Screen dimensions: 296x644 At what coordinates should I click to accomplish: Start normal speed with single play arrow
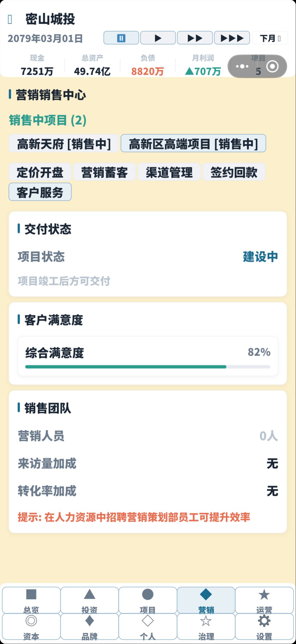[158, 38]
